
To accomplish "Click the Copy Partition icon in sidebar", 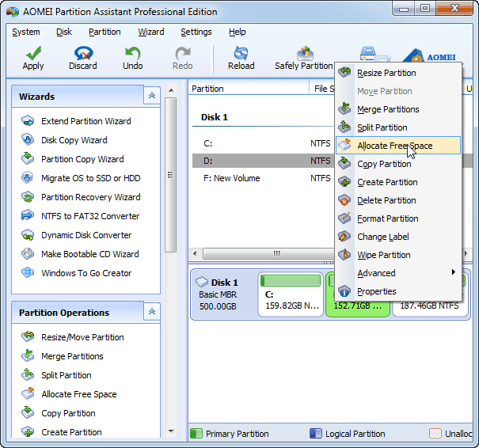I will click(28, 413).
